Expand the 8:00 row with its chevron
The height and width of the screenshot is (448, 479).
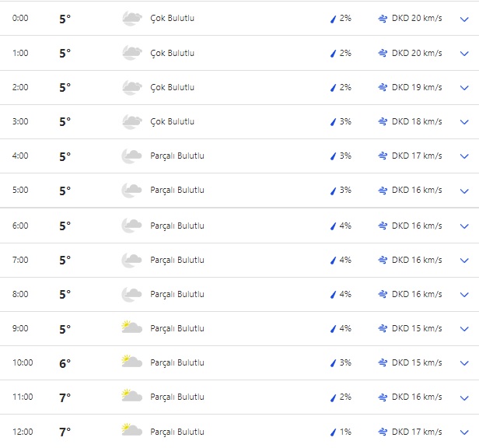pos(465,295)
